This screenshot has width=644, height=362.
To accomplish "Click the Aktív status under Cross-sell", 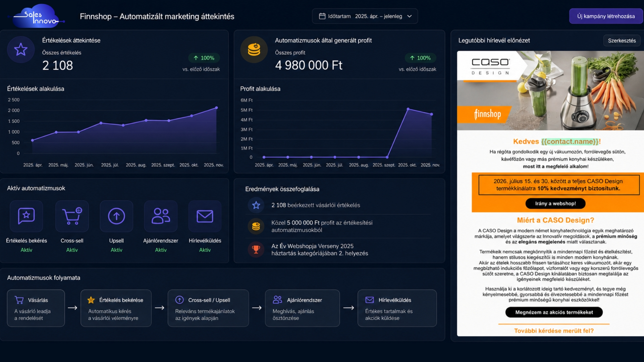I will pyautogui.click(x=72, y=250).
